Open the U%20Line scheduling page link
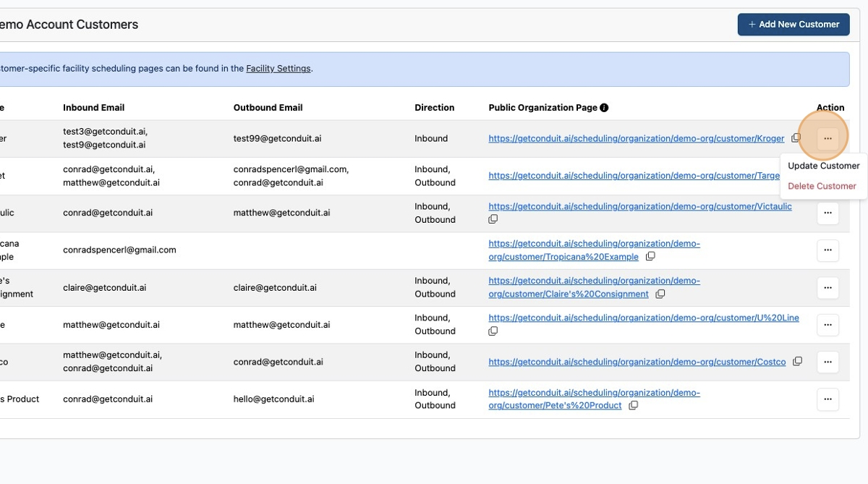Viewport: 868px width, 484px height. [x=644, y=318]
